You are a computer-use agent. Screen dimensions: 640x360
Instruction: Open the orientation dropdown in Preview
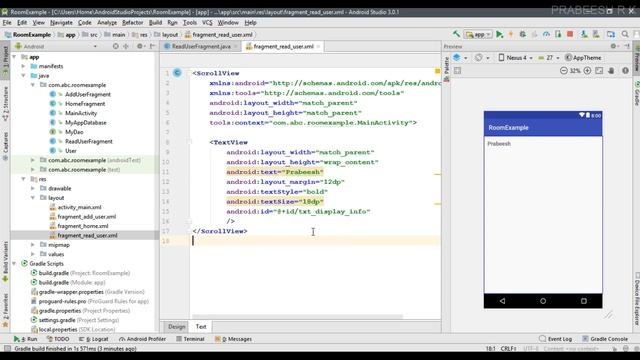tap(482, 58)
